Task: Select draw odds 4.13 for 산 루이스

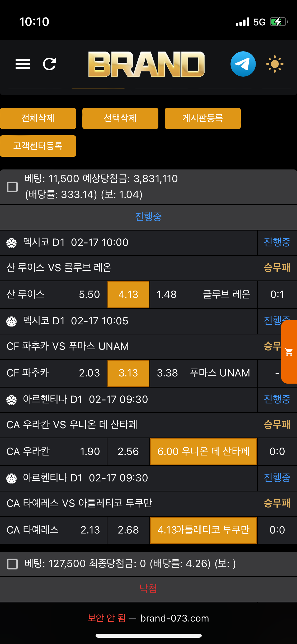Action: [x=128, y=295]
